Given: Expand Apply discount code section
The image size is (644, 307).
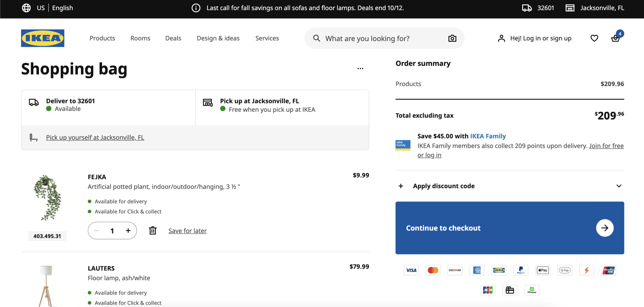Looking at the screenshot, I should tap(509, 186).
